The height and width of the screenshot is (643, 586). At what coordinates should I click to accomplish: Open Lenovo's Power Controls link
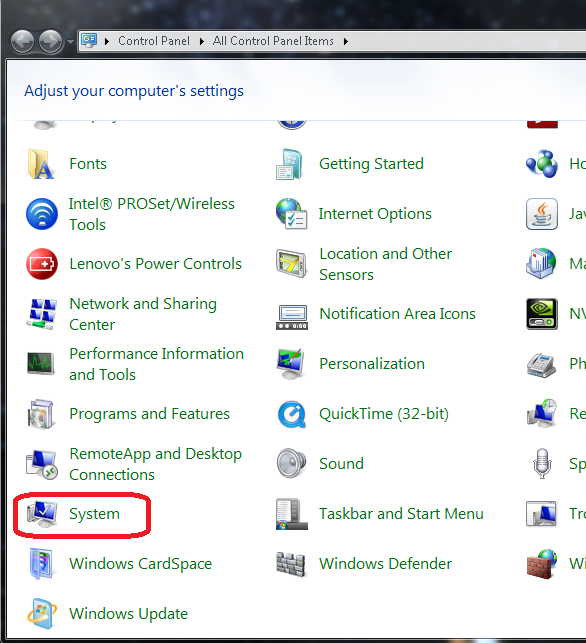(155, 264)
